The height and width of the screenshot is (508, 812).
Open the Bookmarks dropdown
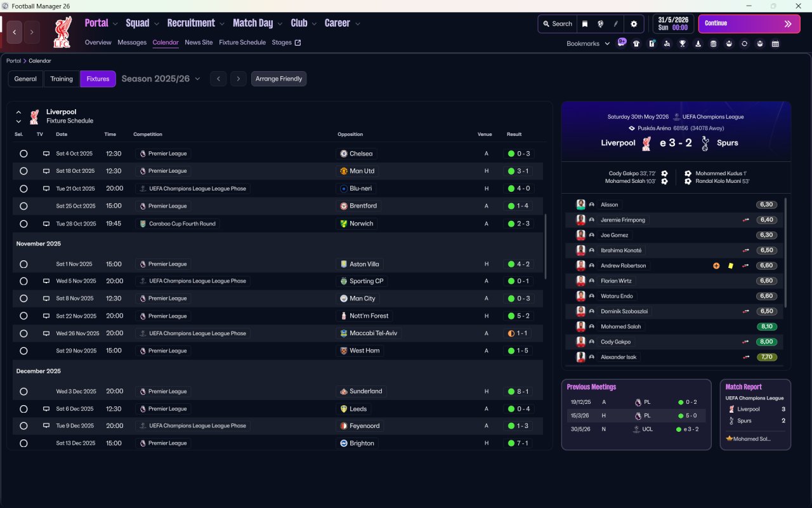click(x=588, y=44)
